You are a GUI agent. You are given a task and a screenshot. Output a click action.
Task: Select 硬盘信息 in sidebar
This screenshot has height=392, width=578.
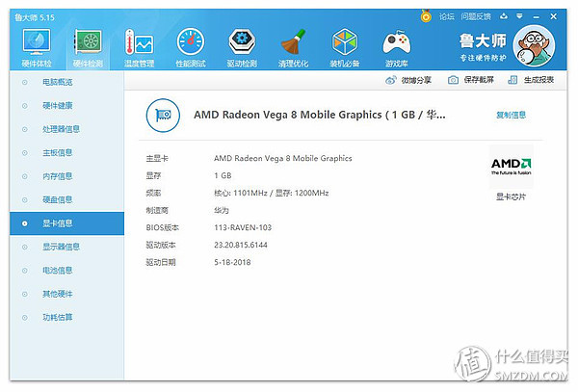pyautogui.click(x=57, y=200)
